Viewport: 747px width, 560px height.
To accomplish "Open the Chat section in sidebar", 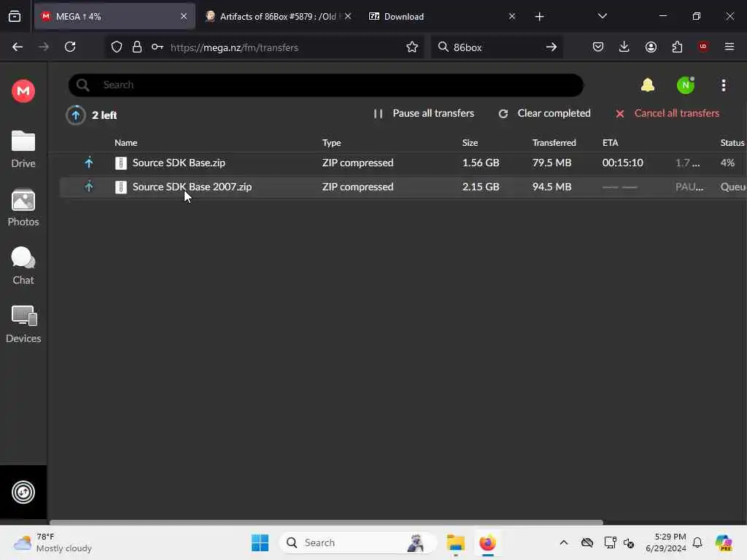I will click(x=23, y=265).
